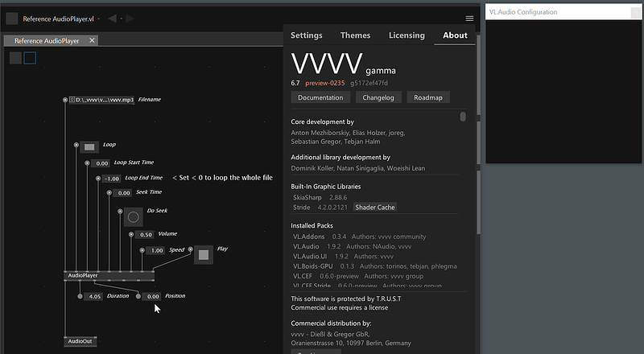Click the preview-0235 version link

tap(325, 83)
